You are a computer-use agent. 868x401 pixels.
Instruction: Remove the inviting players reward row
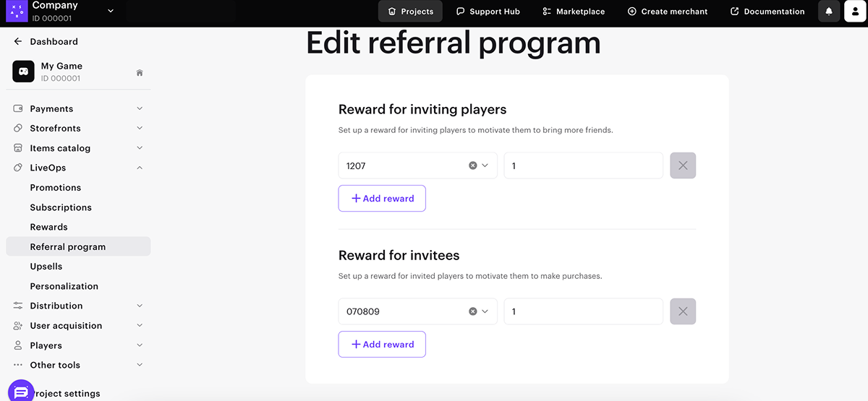click(x=683, y=165)
